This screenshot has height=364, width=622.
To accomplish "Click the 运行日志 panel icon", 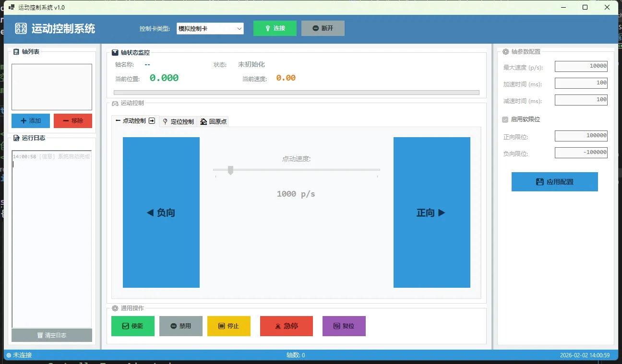I will pos(16,138).
